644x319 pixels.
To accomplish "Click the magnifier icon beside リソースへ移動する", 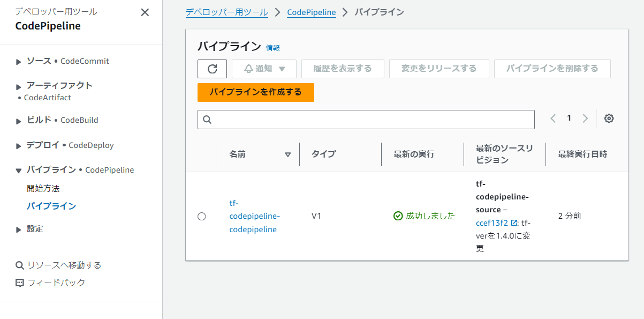I will click(20, 265).
